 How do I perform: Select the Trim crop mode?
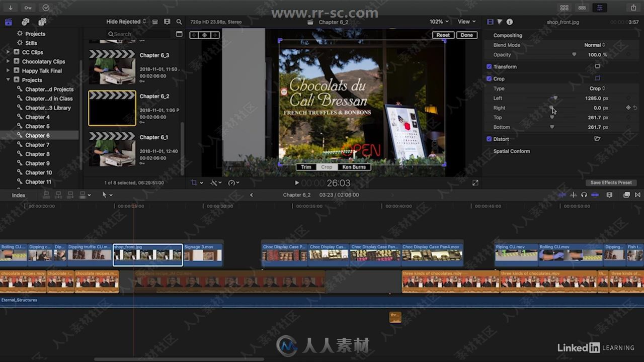point(306,167)
